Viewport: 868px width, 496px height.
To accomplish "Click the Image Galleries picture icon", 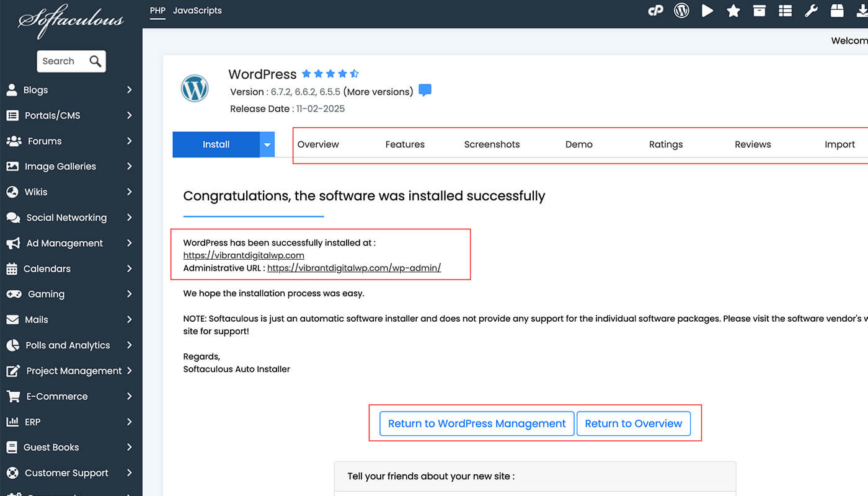I will pos(12,166).
